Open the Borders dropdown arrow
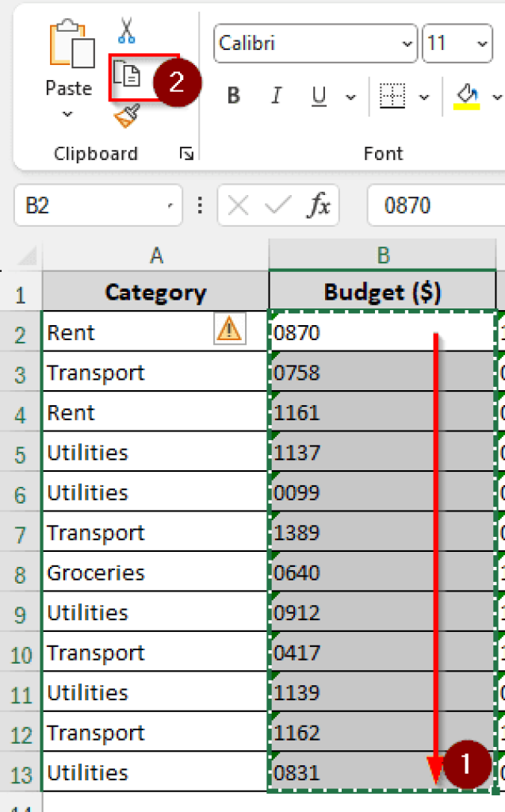The height and width of the screenshot is (812, 505). pyautogui.click(x=425, y=95)
